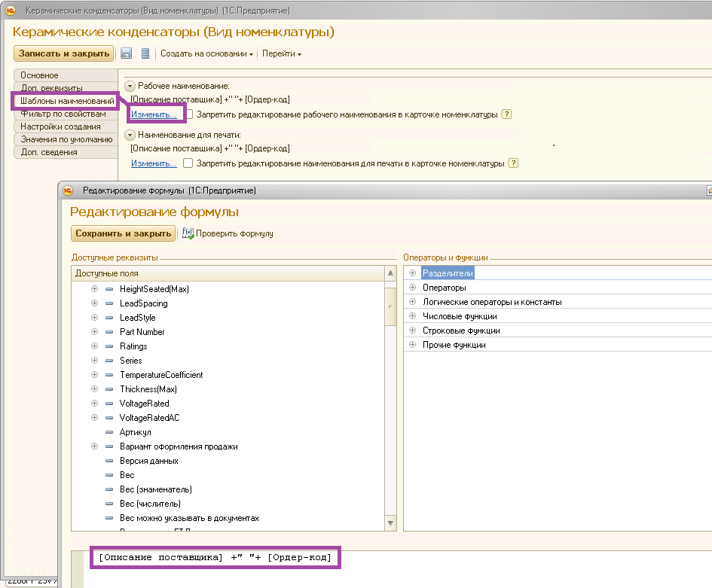Screen dimensions: 712x588
Task: Click help icon beside наименования для печати checkbox
Action: tap(514, 163)
